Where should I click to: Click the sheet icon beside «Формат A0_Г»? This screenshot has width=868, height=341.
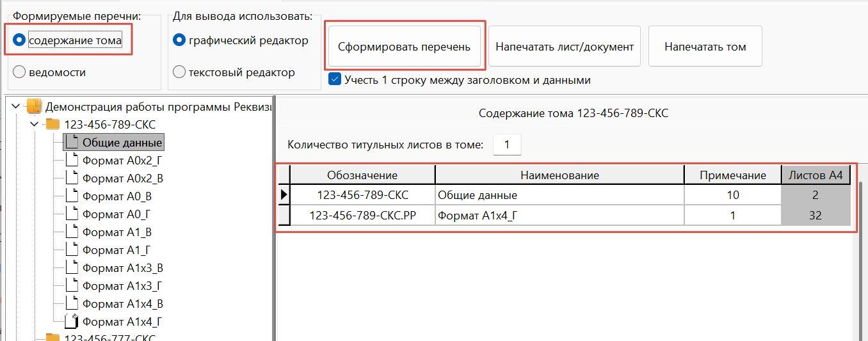pos(71,214)
